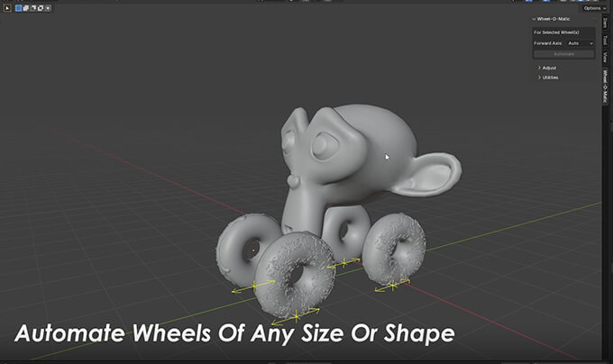The image size is (613, 364).
Task: Expand the Adjust subpanel
Action: click(547, 68)
